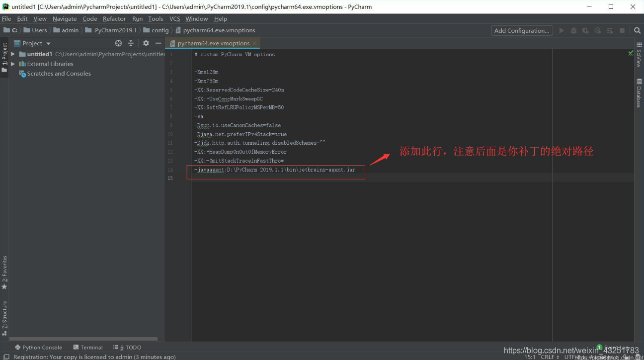Image resolution: width=644 pixels, height=360 pixels.
Task: Open the Code menu
Action: 90,18
